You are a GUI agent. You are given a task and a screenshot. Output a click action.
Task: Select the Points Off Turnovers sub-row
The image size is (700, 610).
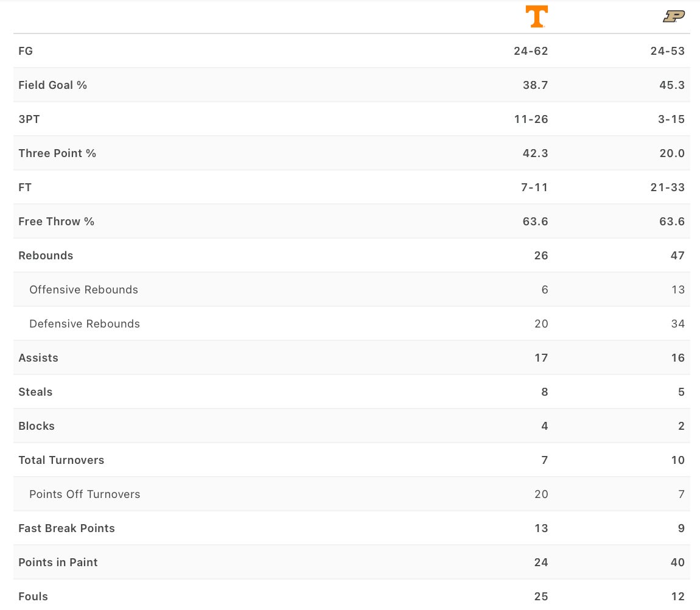coord(85,494)
